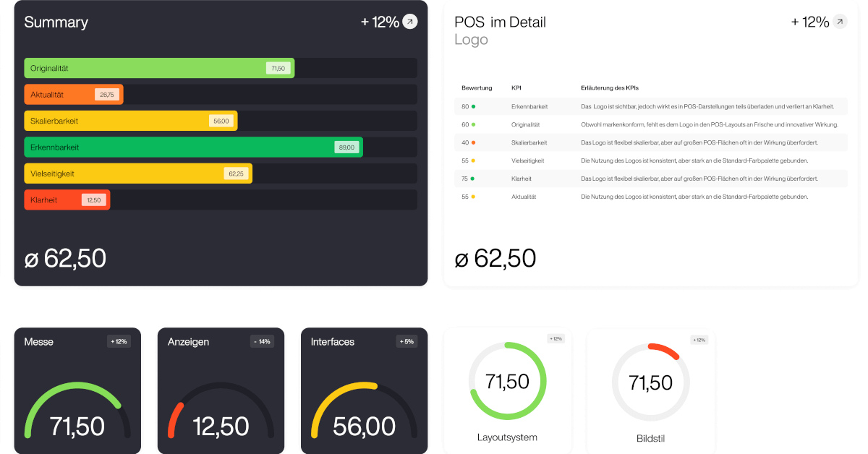Open the Layoutsystem circular gauge

507,381
